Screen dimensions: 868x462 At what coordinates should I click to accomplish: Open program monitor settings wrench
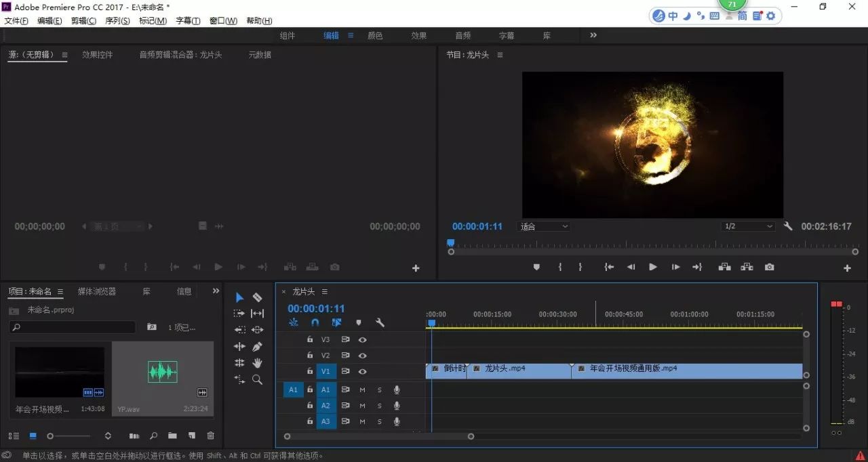click(788, 226)
